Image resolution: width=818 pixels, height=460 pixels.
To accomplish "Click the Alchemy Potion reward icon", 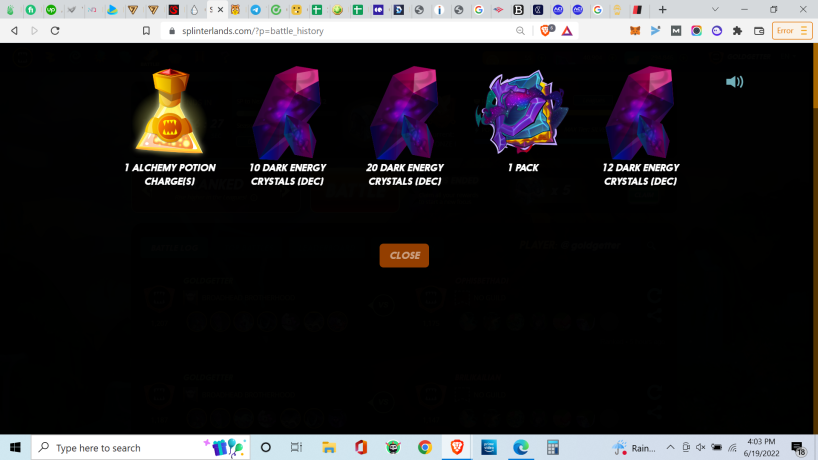I will [170, 111].
